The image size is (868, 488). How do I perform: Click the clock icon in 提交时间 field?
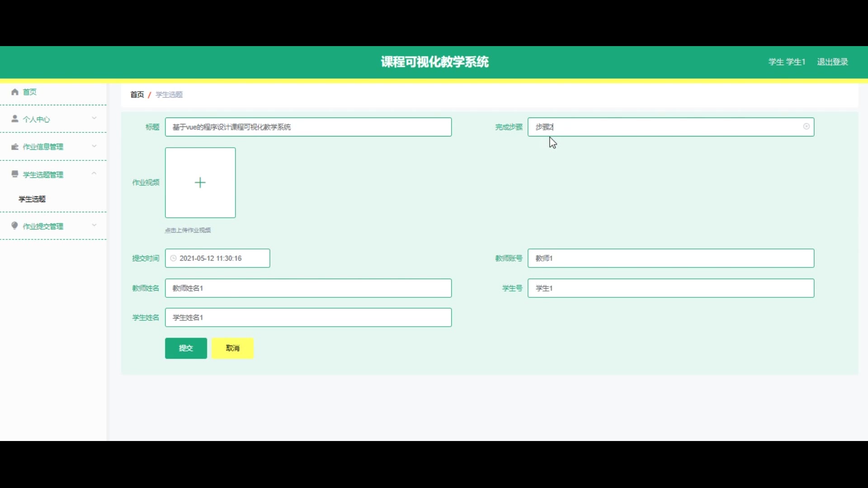click(173, 258)
